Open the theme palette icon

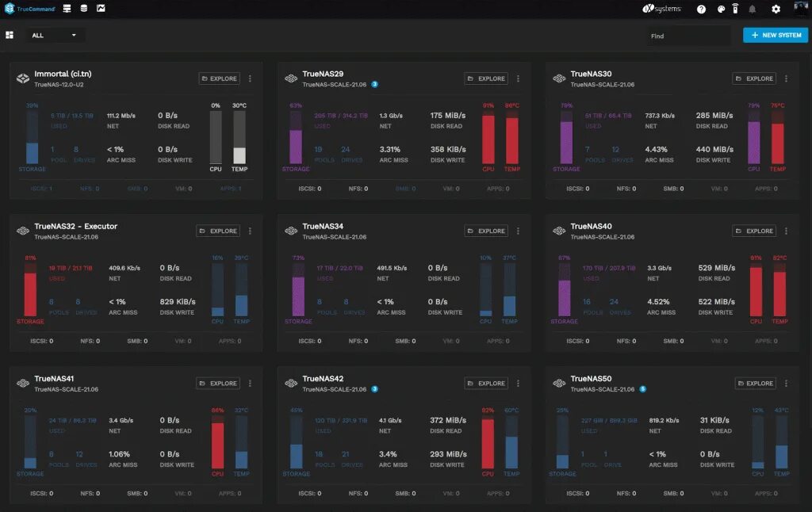click(x=721, y=10)
